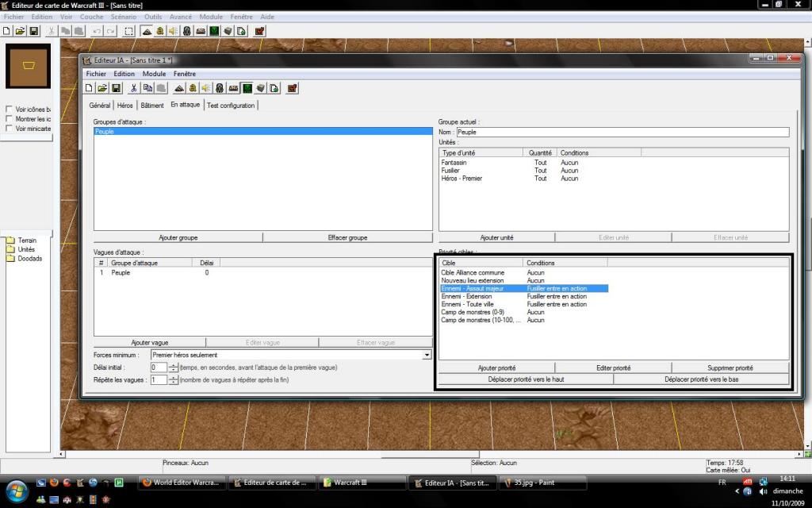Screen dimensions: 812x508
Task: Create a new map in the main toolbar
Action: [6, 31]
